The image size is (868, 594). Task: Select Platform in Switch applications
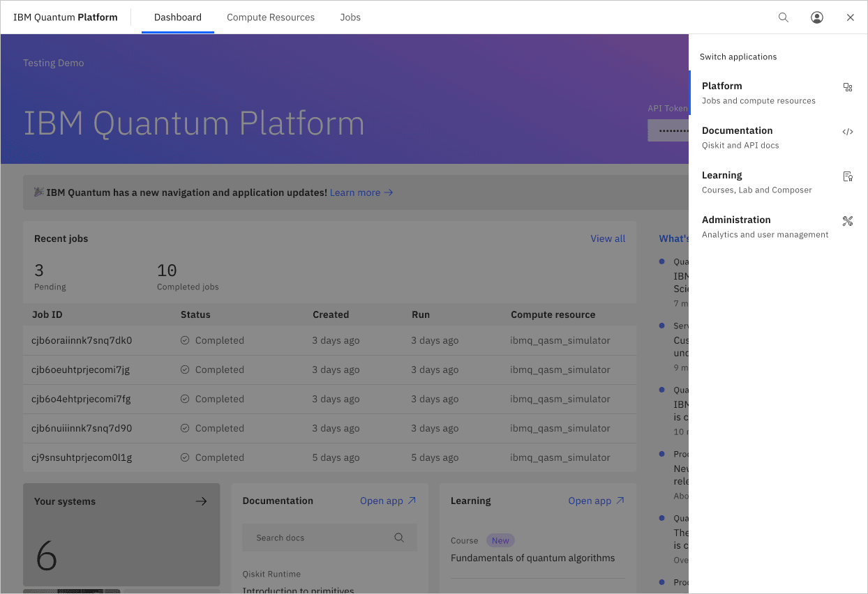[x=778, y=93]
